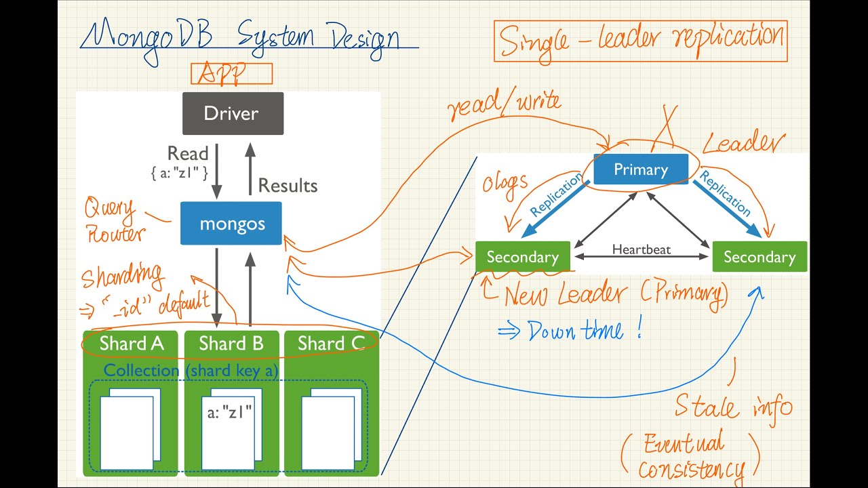
Task: Click the handwritten APP box above Driver
Action: (232, 74)
